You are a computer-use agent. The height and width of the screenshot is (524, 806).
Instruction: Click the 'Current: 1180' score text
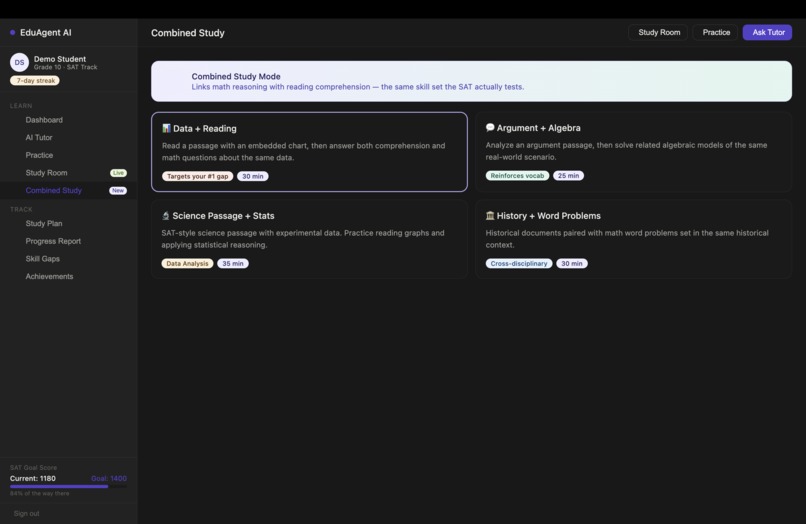point(32,478)
